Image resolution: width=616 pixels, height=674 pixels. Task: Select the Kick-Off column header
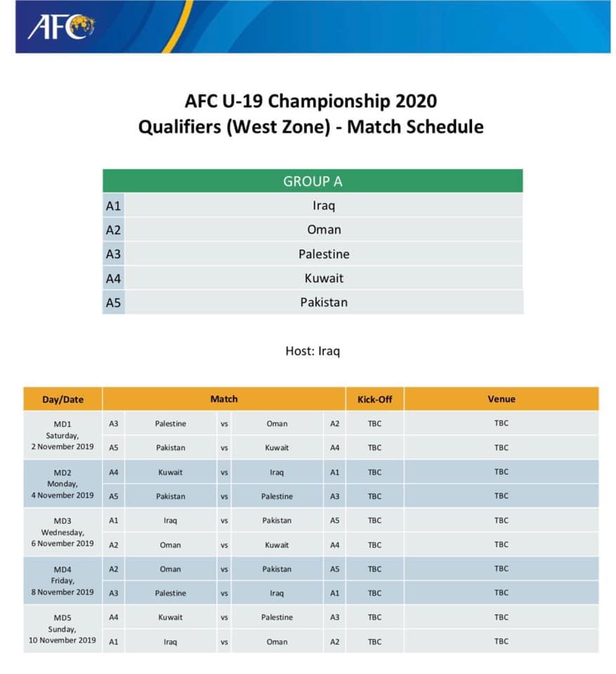374,399
